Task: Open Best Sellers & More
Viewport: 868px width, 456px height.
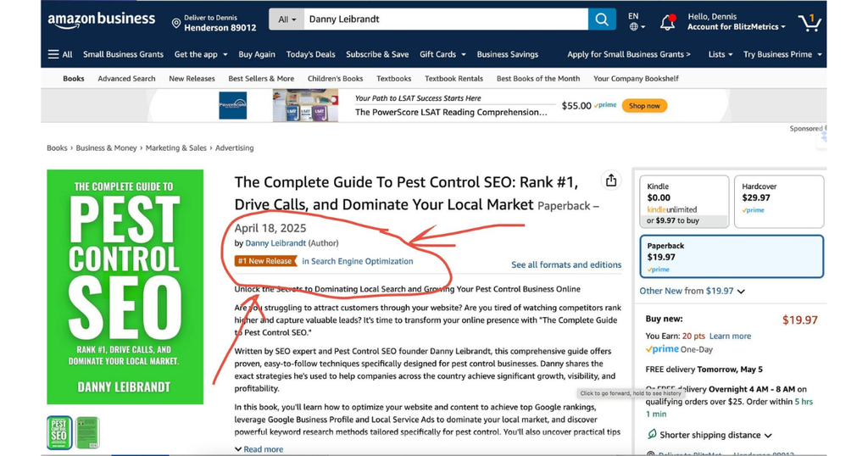Action: pyautogui.click(x=261, y=79)
